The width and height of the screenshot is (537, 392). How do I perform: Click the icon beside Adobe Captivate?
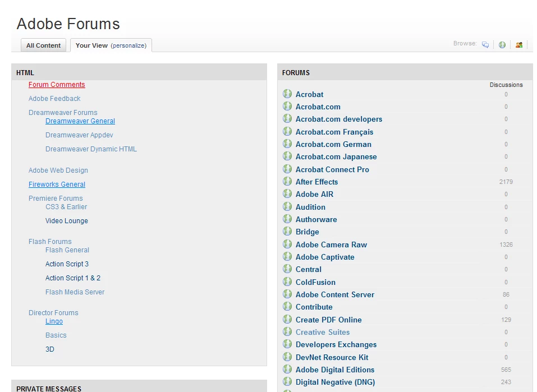point(287,256)
